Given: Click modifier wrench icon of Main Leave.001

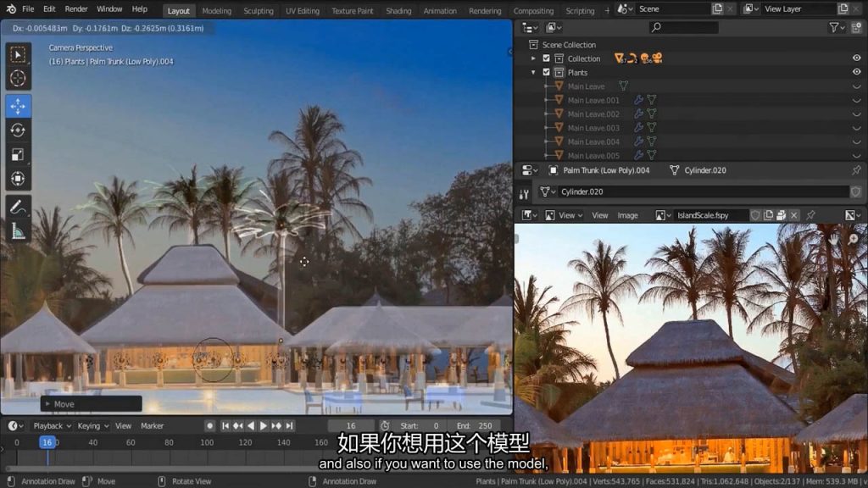Looking at the screenshot, I should (x=638, y=100).
